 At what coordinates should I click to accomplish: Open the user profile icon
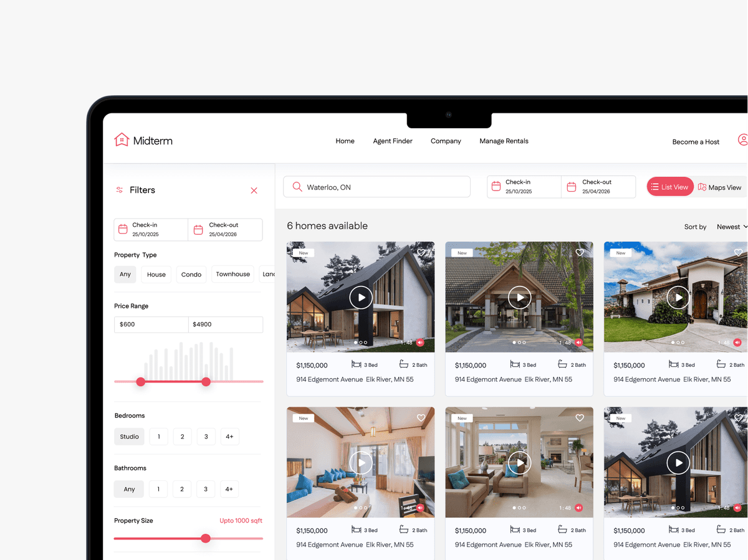(742, 140)
